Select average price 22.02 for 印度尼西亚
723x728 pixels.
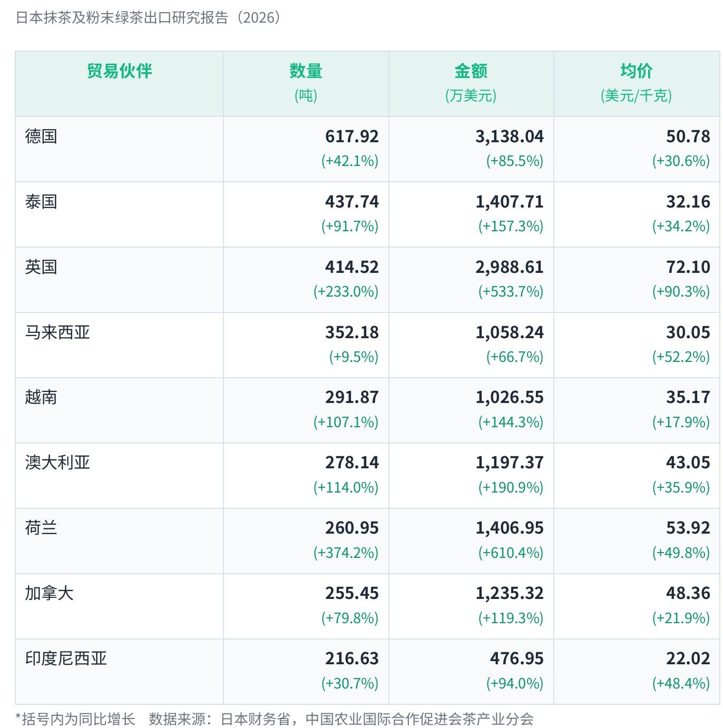point(688,658)
